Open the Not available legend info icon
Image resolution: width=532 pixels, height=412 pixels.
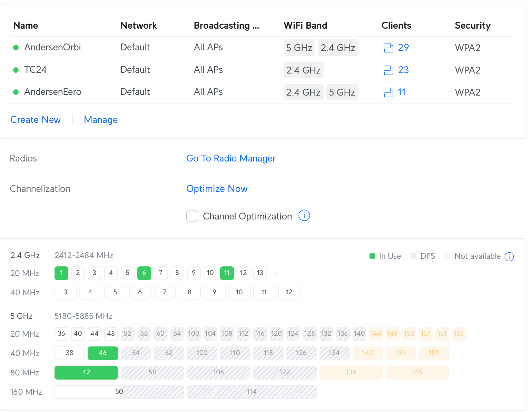tap(509, 256)
